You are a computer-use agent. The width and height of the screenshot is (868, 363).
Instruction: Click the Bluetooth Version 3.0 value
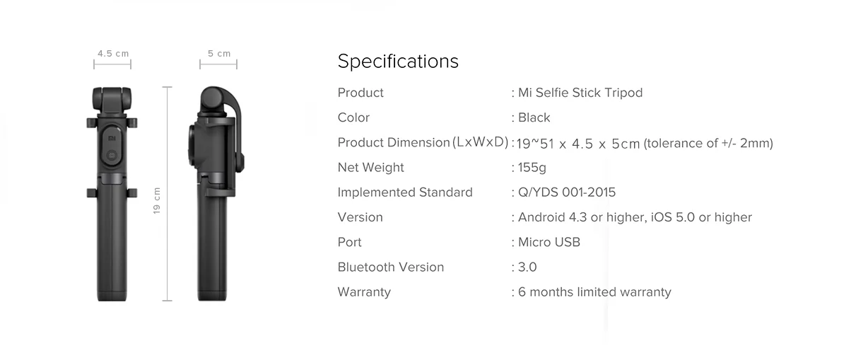coord(527,267)
